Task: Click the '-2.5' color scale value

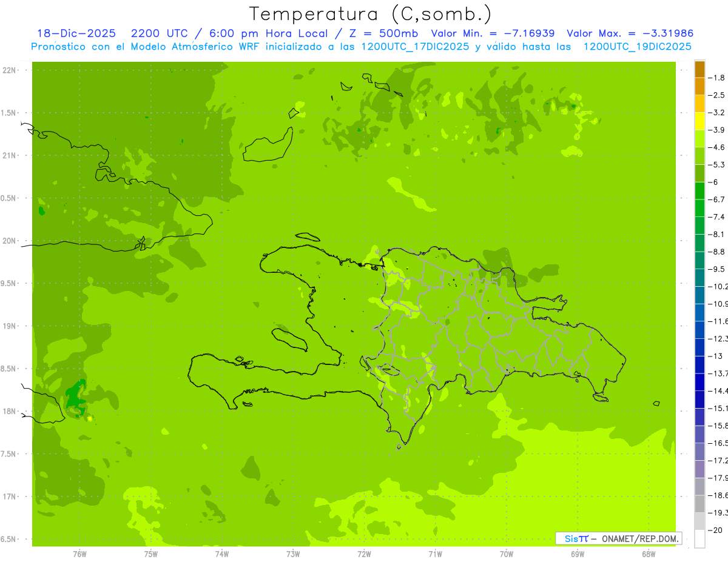Action: pyautogui.click(x=717, y=95)
